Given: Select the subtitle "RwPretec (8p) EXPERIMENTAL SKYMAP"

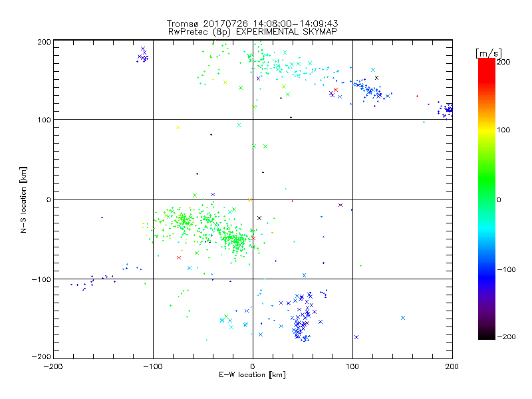Looking at the screenshot, I should tap(252, 31).
